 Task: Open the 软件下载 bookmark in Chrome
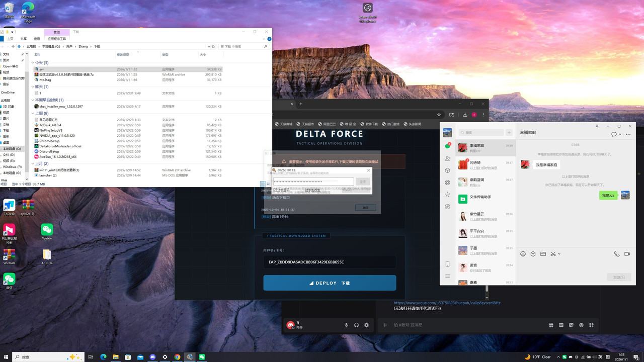point(369,124)
